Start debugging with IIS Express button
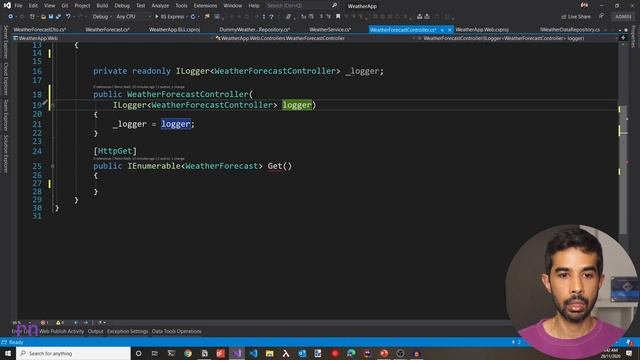640x360 pixels. tap(170, 17)
